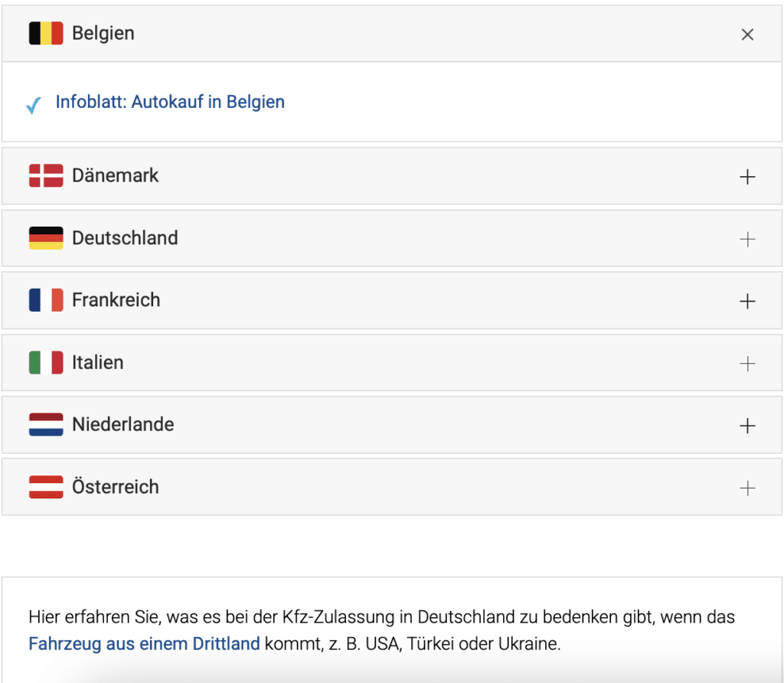Click the Austrian flag icon
784x683 pixels.
[x=46, y=487]
